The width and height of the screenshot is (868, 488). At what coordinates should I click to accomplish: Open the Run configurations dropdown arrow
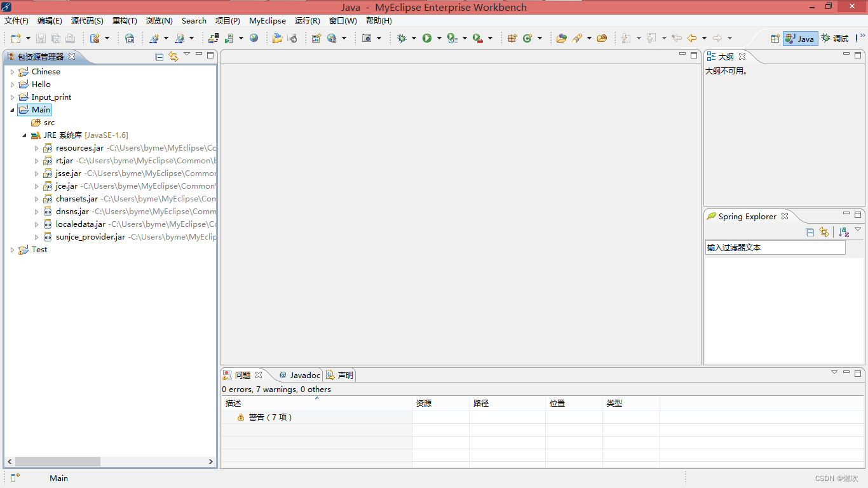point(439,38)
